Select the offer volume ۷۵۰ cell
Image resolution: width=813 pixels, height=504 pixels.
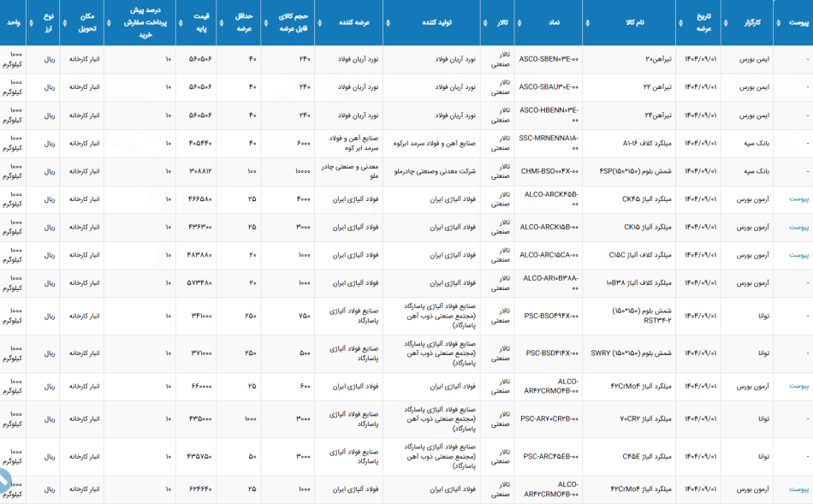pos(305,316)
